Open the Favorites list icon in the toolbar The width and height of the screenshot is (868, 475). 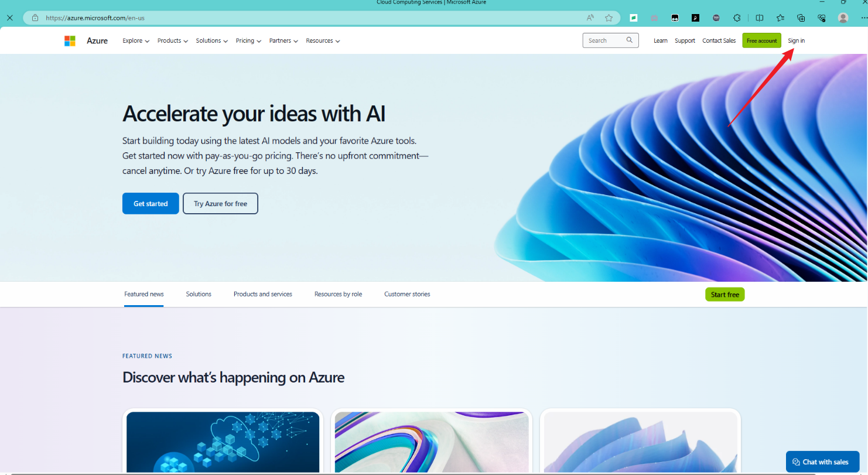click(780, 18)
